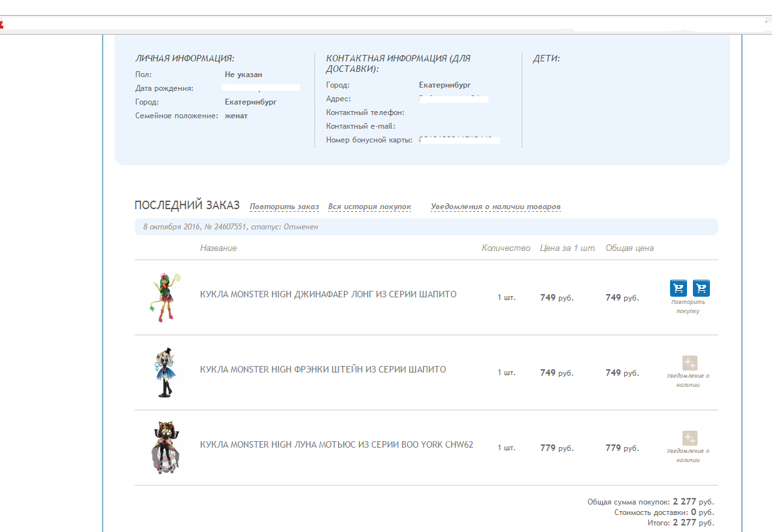The image size is (772, 532).
Task: Click the availability notification icon for Луна Мотьюс
Action: (x=689, y=438)
